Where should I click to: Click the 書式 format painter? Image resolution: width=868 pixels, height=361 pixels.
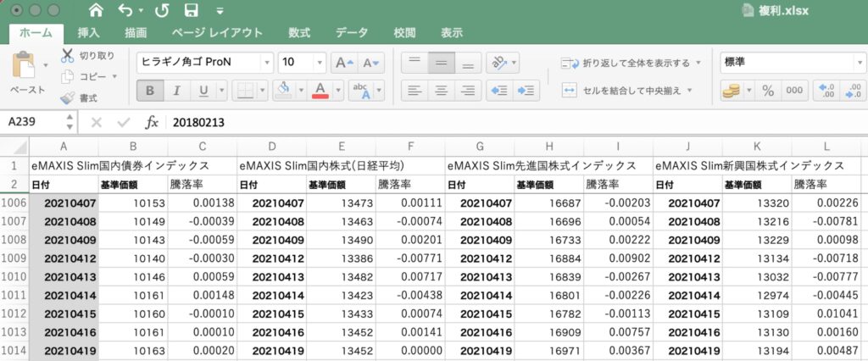pyautogui.click(x=79, y=98)
